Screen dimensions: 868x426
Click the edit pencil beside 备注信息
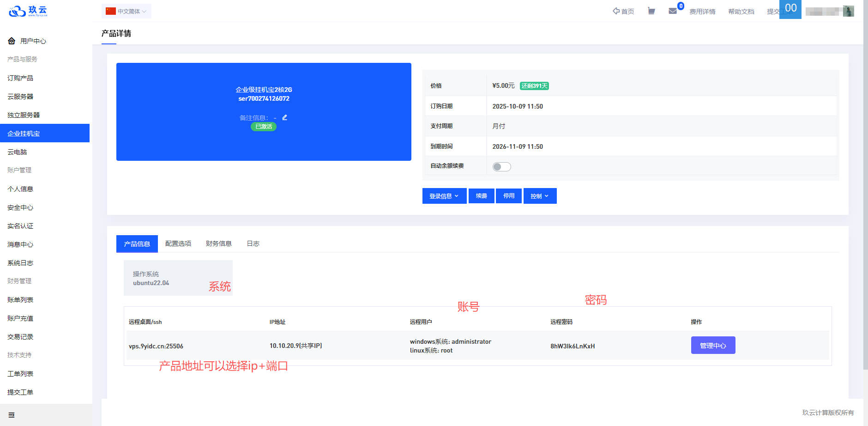[285, 117]
